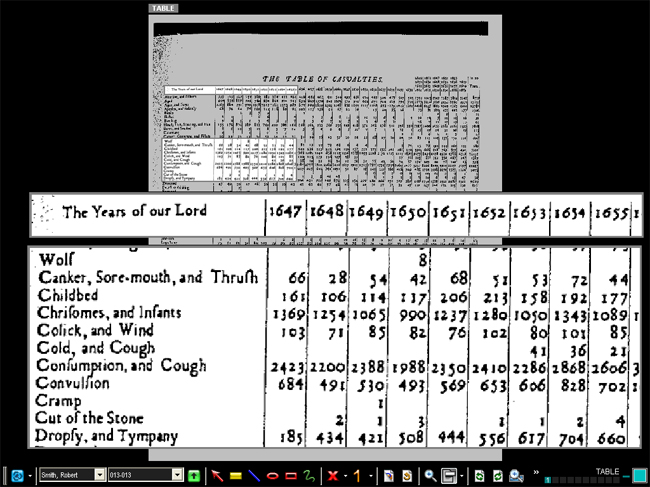650x487 pixels.
Task: Click the document edit page icon
Action: point(388,475)
